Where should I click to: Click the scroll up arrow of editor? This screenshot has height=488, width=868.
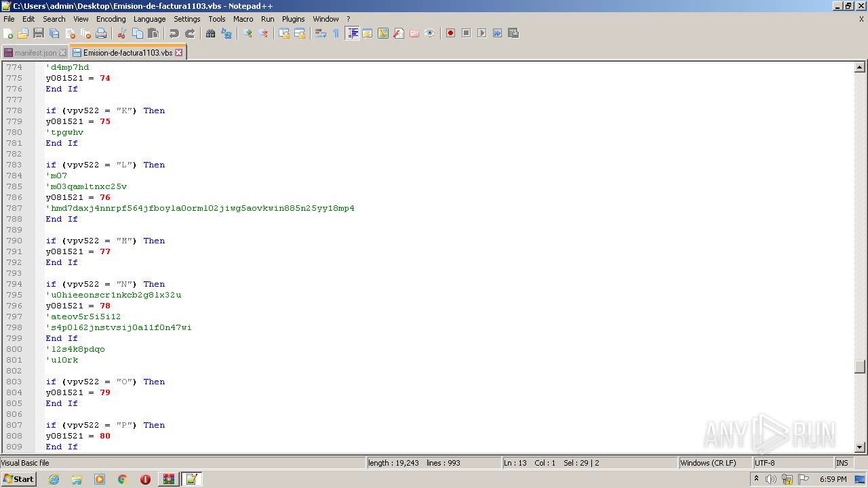[860, 67]
